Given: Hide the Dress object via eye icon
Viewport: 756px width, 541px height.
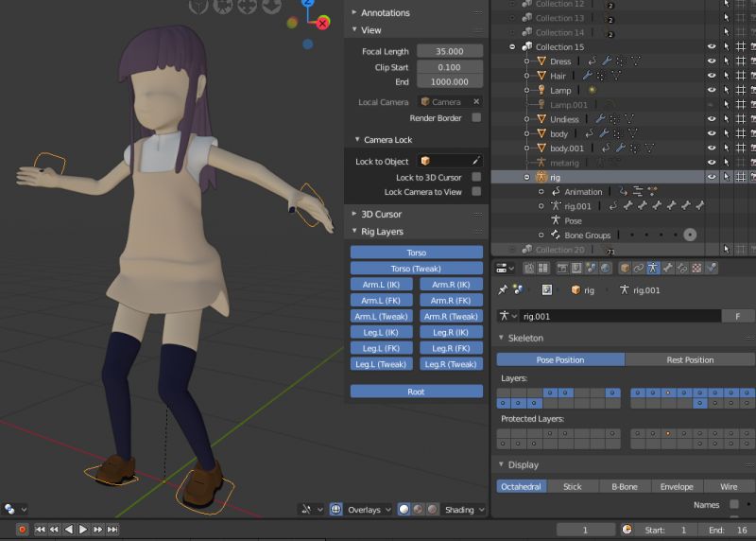Looking at the screenshot, I should click(712, 61).
